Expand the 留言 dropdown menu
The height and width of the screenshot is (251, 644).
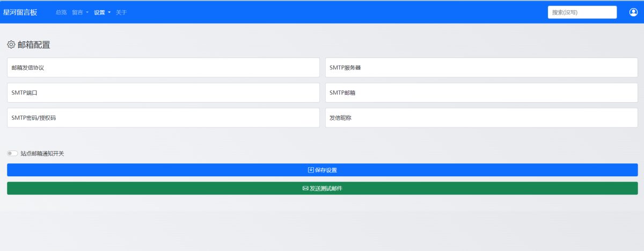(80, 12)
